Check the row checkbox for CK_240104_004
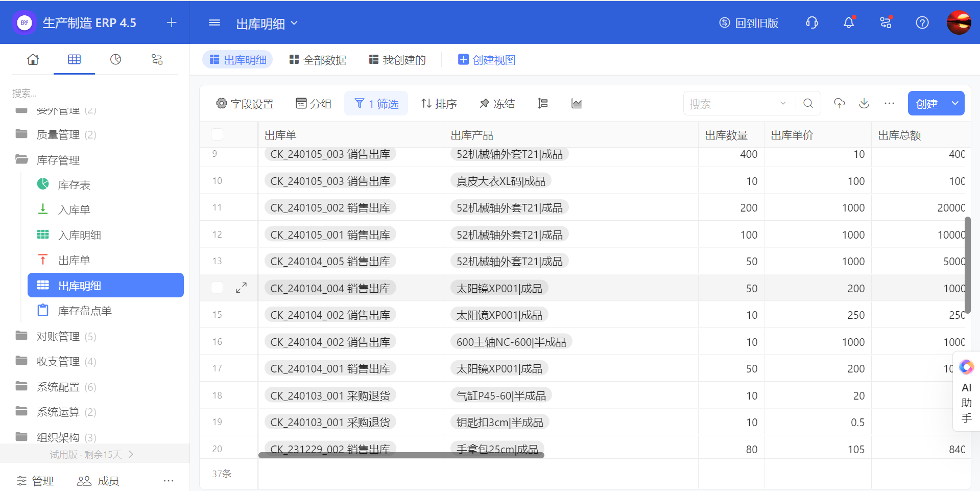Screen dimensions: 980x491 (x=217, y=288)
